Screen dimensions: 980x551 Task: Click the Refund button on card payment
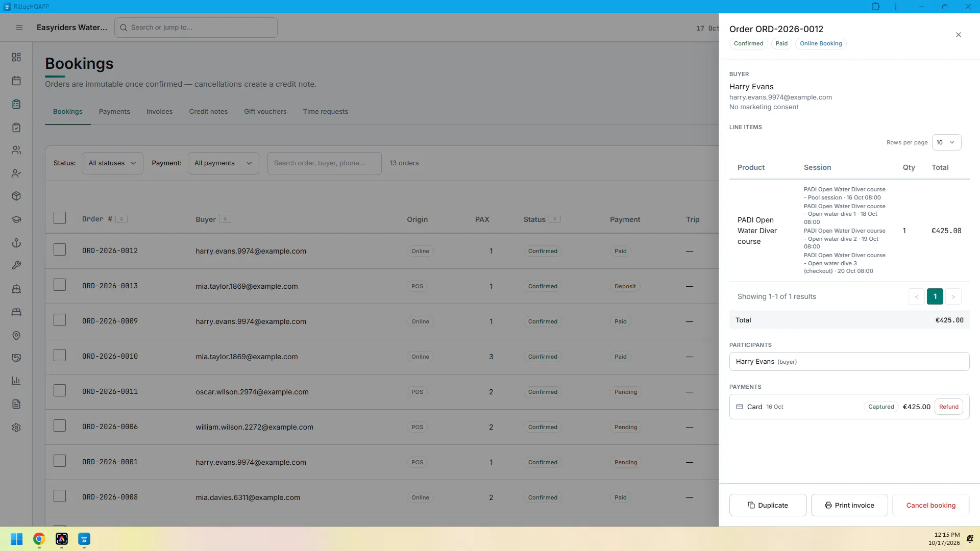click(948, 407)
